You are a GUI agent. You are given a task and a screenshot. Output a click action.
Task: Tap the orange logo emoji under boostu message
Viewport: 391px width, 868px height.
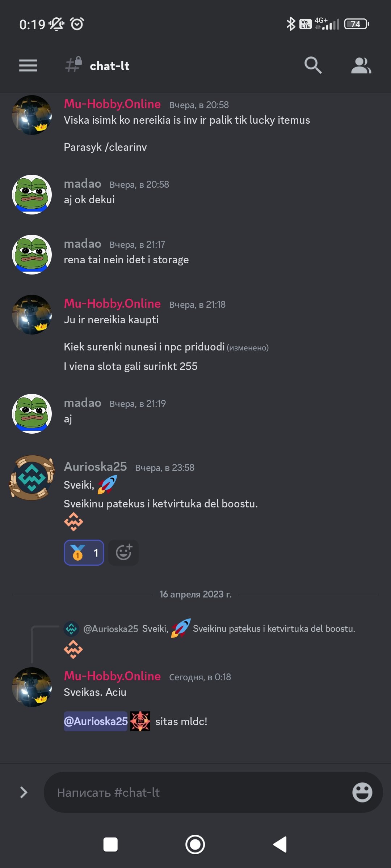(x=73, y=522)
